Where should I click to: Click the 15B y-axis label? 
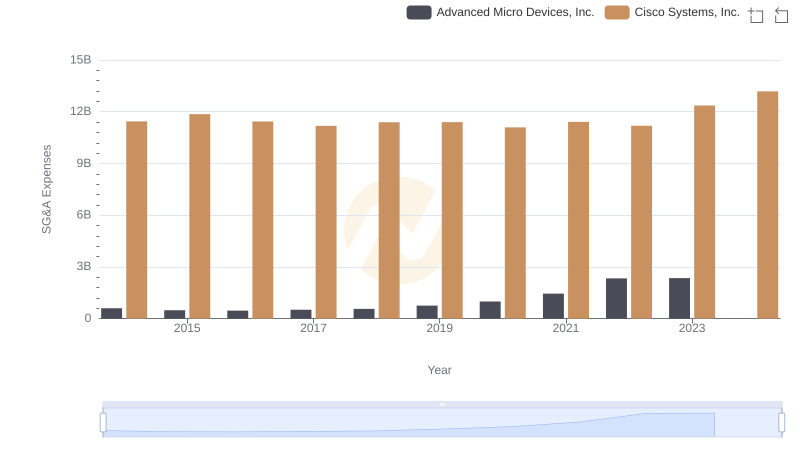pyautogui.click(x=81, y=60)
